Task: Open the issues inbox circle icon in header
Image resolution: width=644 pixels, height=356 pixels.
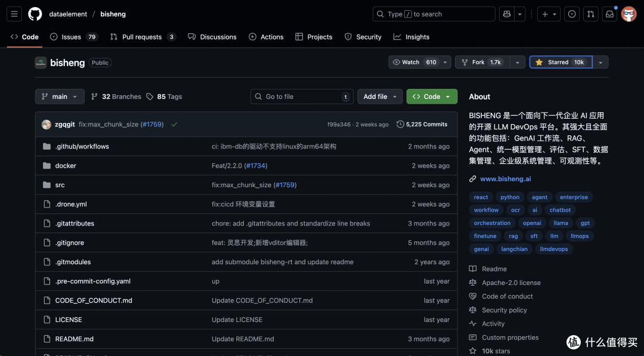Action: pos(572,14)
